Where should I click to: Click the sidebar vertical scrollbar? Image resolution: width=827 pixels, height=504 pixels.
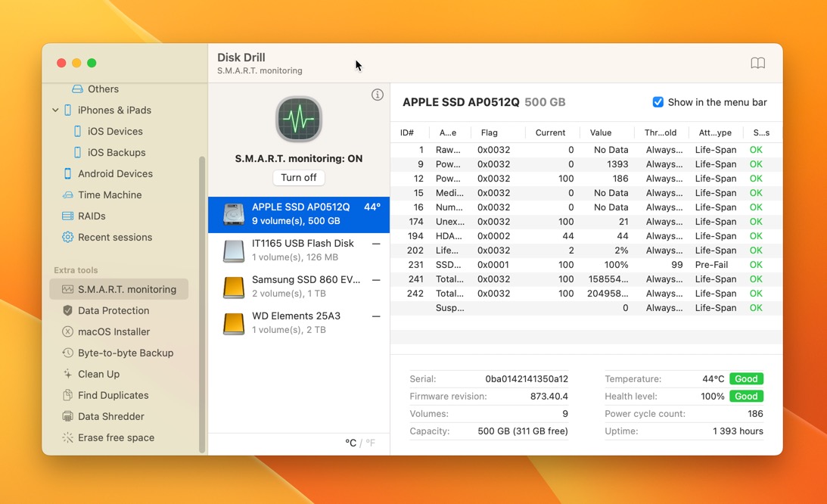click(x=201, y=304)
